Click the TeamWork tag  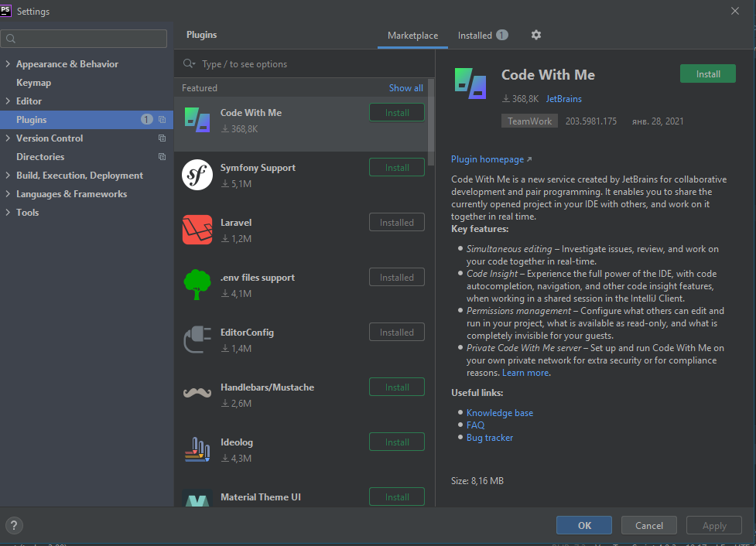click(x=529, y=121)
